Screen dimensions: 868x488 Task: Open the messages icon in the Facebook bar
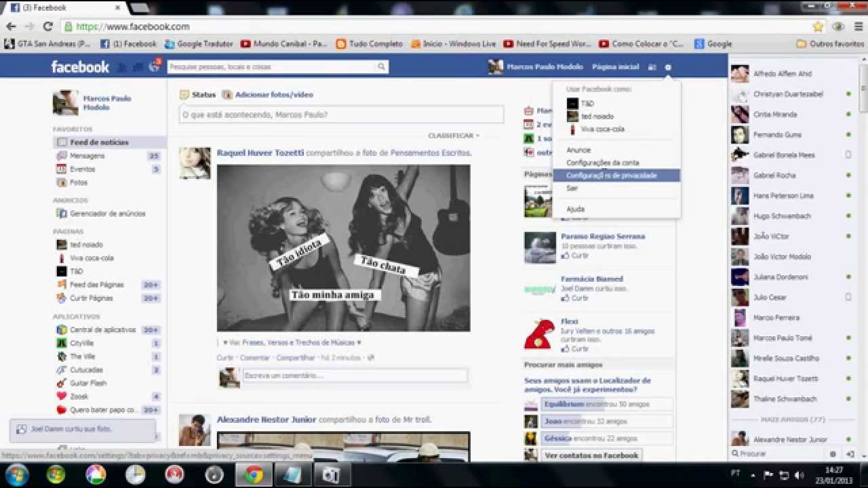click(x=138, y=67)
